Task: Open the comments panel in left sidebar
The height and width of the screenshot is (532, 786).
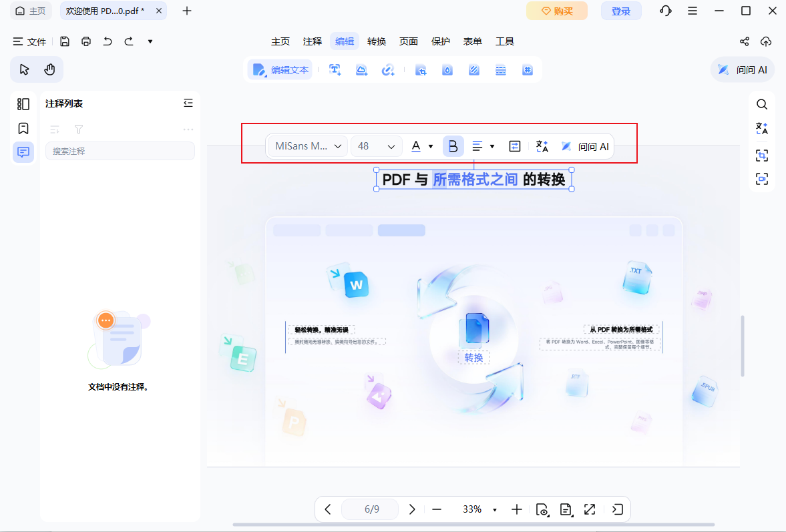Action: pos(23,152)
